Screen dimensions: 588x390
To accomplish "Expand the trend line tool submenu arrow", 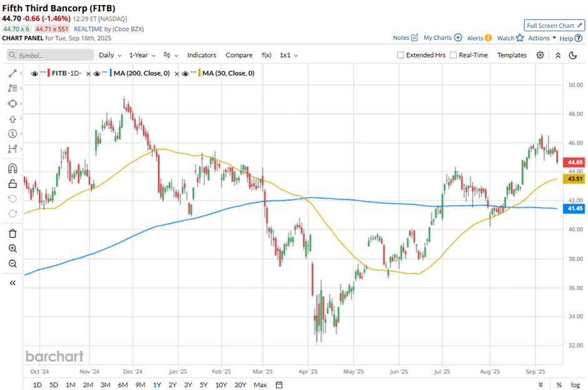I will 21,73.
